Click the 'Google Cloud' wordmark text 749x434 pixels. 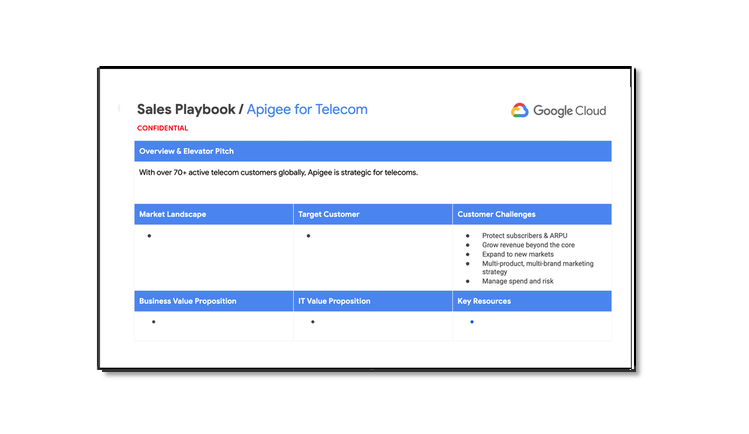[569, 111]
